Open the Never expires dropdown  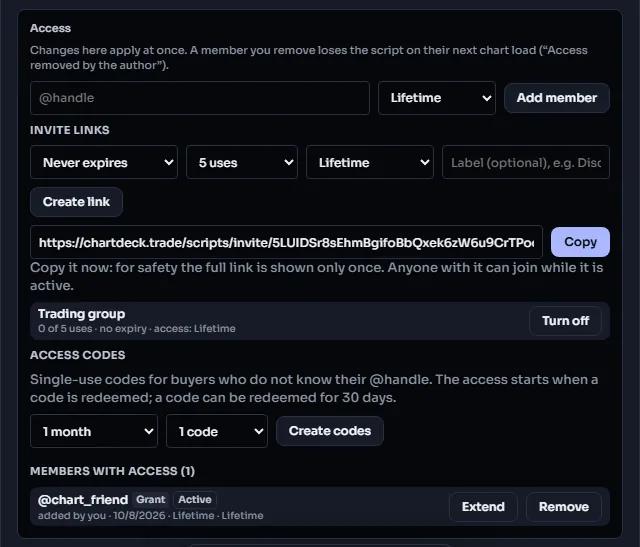click(104, 162)
